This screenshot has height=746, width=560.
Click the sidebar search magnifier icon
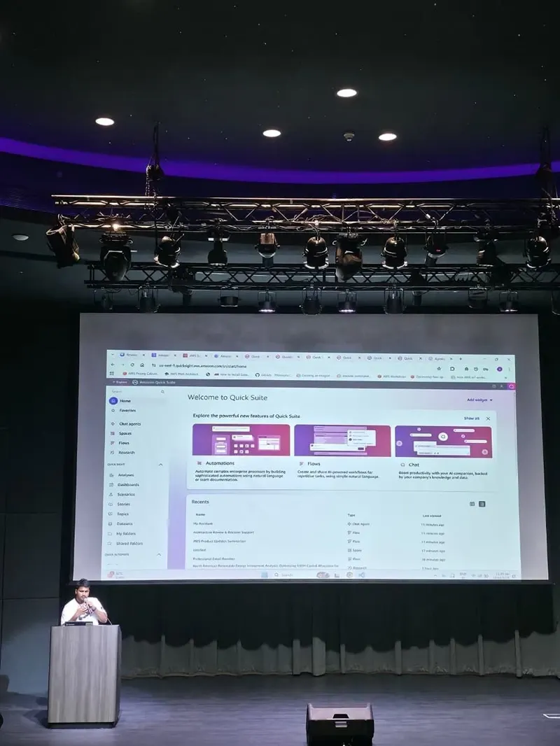(162, 392)
